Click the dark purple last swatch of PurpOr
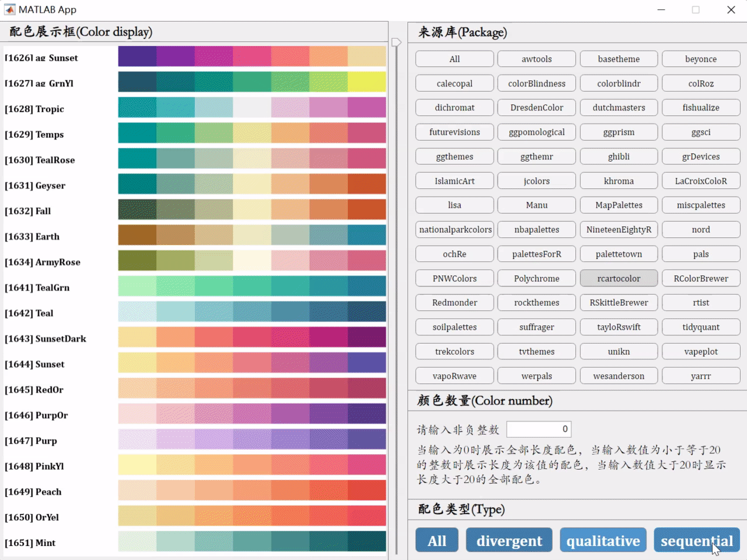The height and width of the screenshot is (560, 747). [x=367, y=414]
